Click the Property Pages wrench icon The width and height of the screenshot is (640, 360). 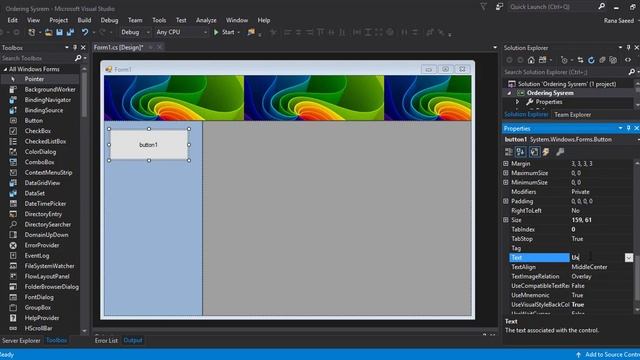coord(560,152)
